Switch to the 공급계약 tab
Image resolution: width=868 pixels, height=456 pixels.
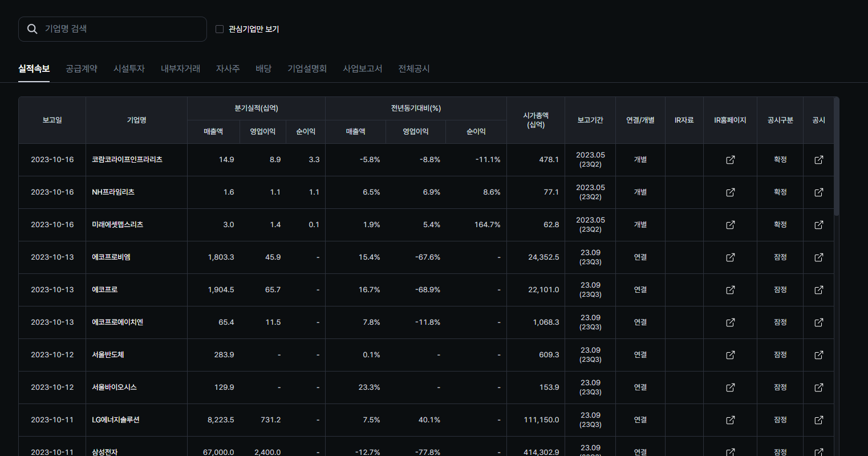point(82,68)
